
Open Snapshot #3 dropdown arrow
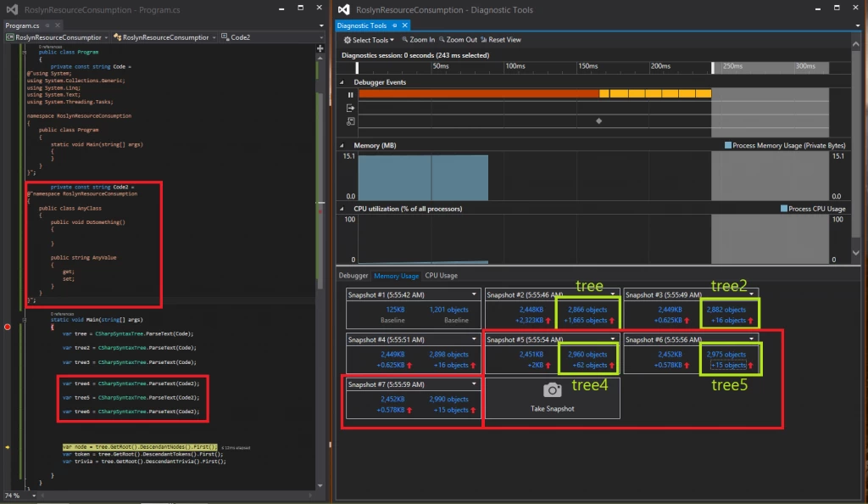(751, 294)
